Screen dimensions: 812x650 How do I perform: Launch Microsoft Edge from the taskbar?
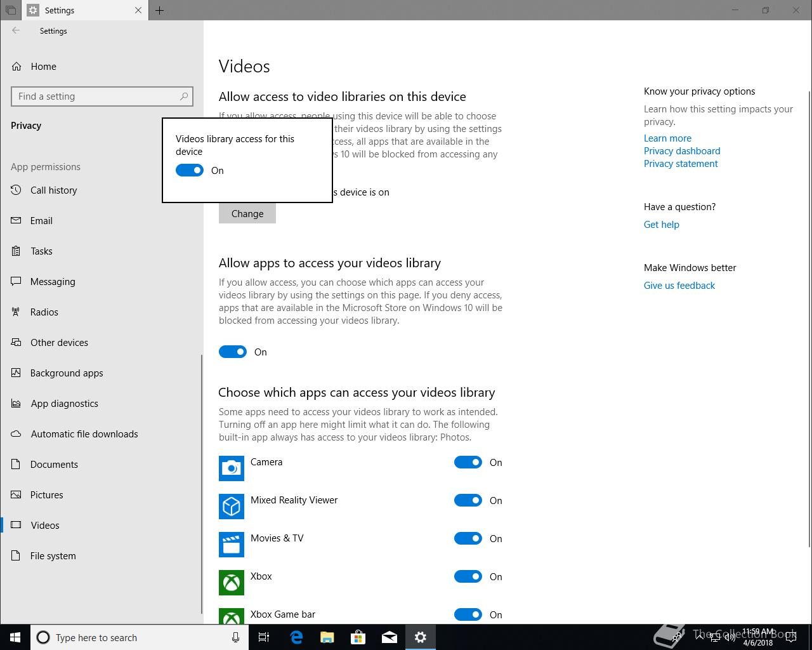pos(296,637)
